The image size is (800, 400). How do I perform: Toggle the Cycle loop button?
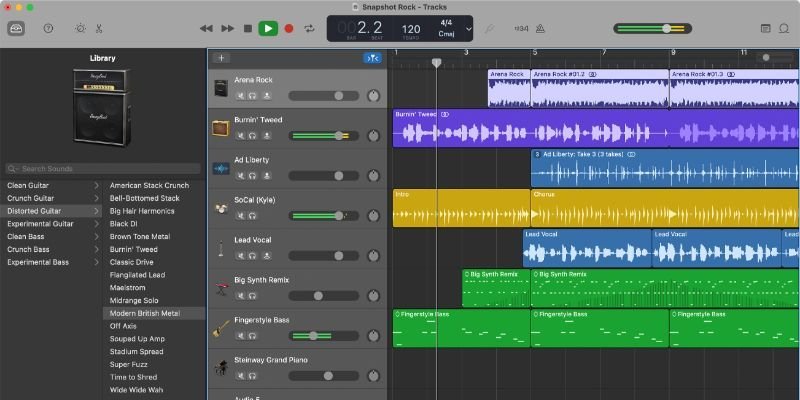coord(310,29)
